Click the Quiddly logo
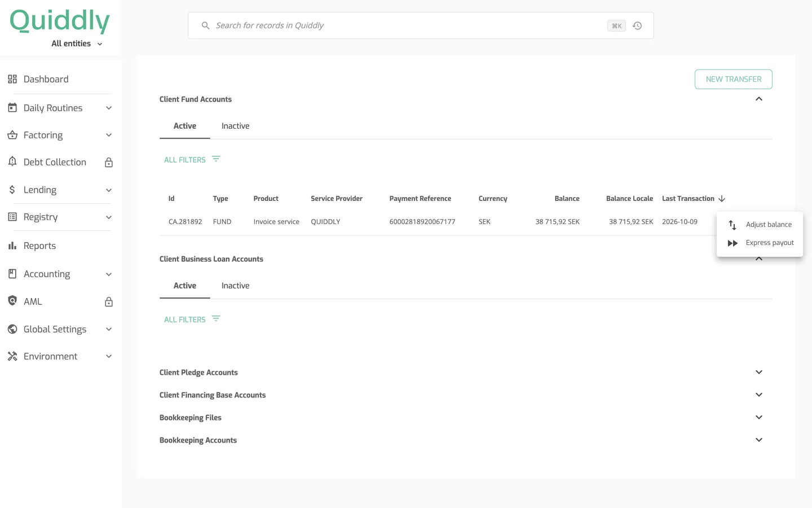 (60, 21)
